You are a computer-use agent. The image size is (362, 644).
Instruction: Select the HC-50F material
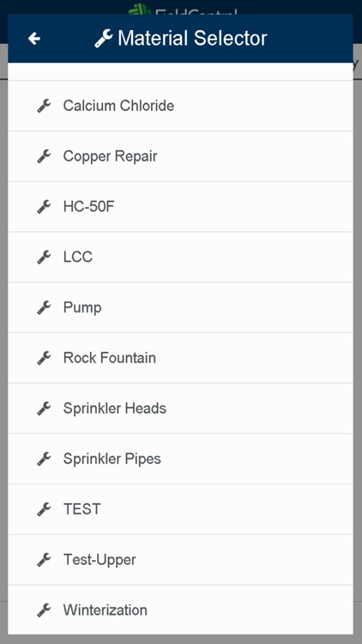click(181, 207)
